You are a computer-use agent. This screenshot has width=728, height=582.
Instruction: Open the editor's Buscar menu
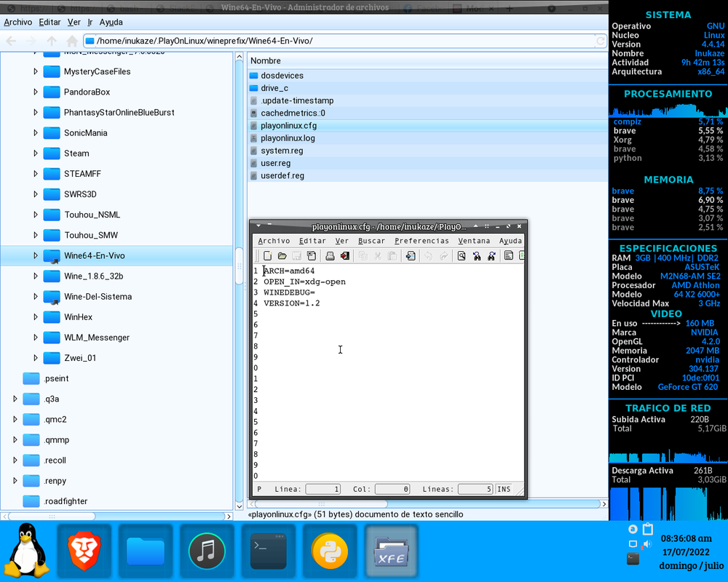tap(371, 241)
